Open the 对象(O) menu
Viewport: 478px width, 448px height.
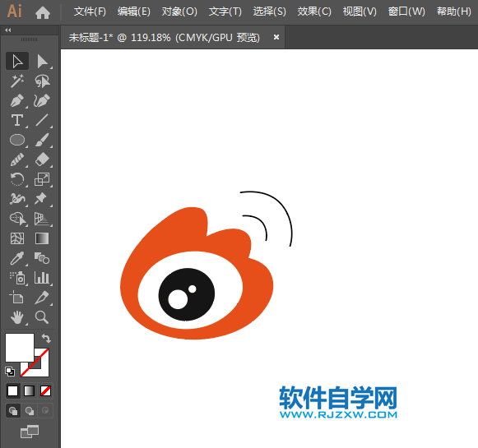tap(179, 12)
